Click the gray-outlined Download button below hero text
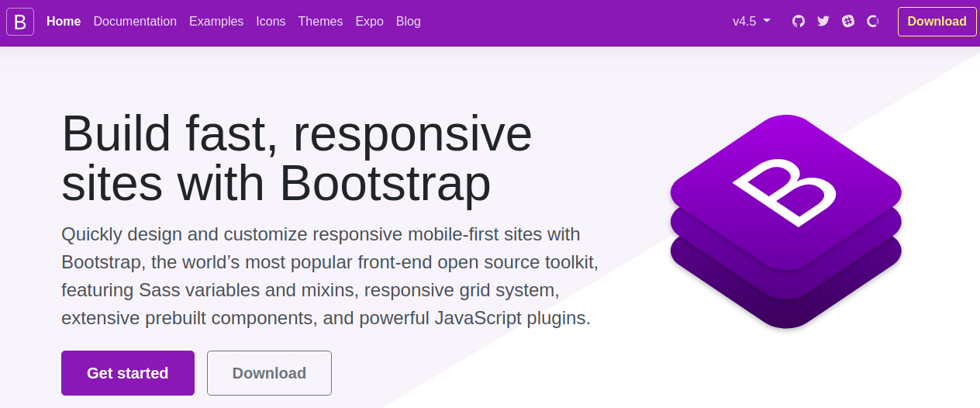The width and height of the screenshot is (980, 408). click(269, 373)
